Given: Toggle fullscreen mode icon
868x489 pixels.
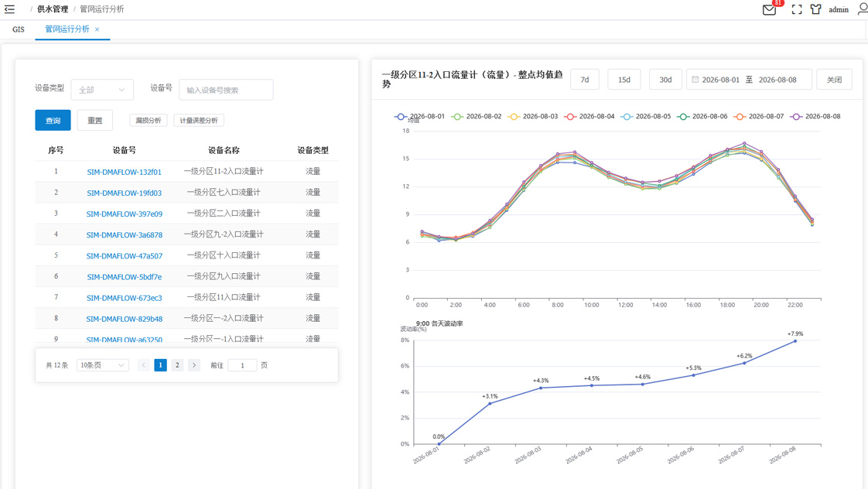Looking at the screenshot, I should tap(797, 9).
